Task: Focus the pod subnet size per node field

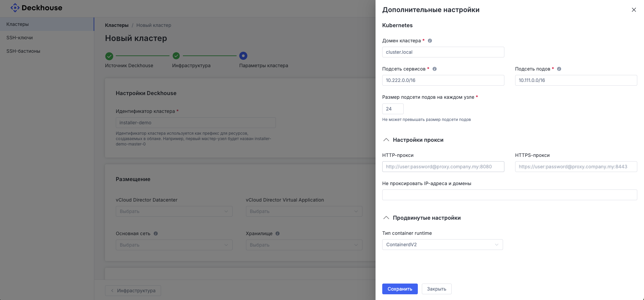Action: (x=393, y=109)
